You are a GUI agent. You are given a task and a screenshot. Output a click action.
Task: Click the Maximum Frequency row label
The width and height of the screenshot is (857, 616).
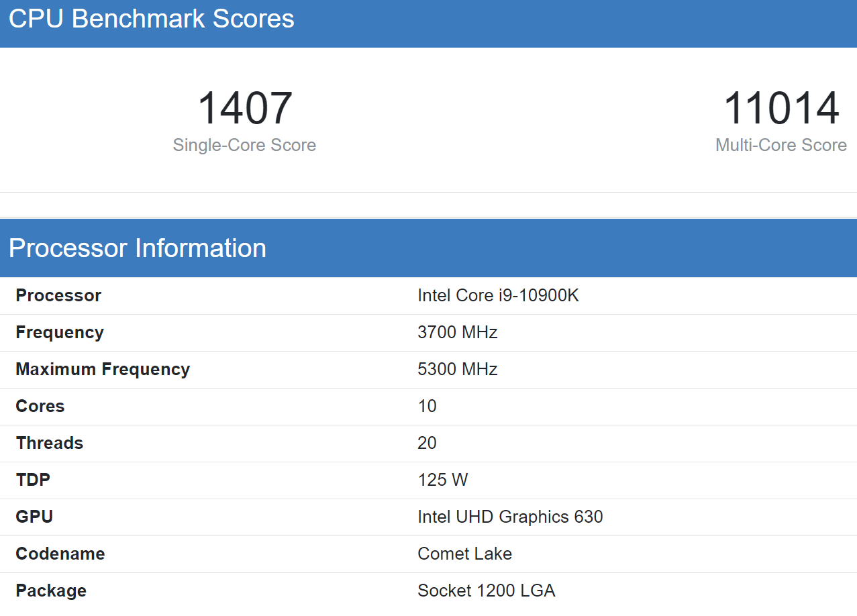103,369
